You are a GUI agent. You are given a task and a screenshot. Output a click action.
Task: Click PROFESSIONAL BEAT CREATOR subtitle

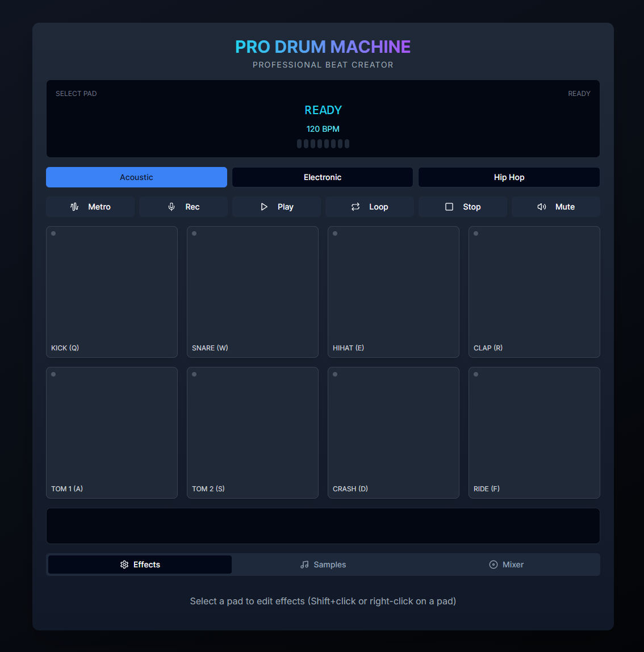323,65
